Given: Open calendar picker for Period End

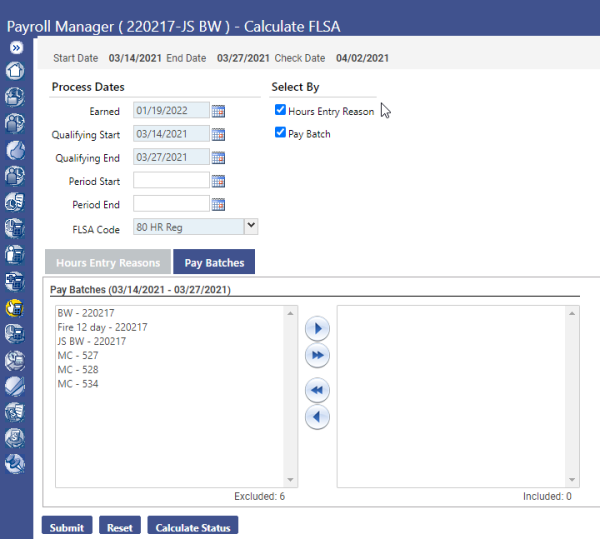Looking at the screenshot, I should [x=218, y=204].
